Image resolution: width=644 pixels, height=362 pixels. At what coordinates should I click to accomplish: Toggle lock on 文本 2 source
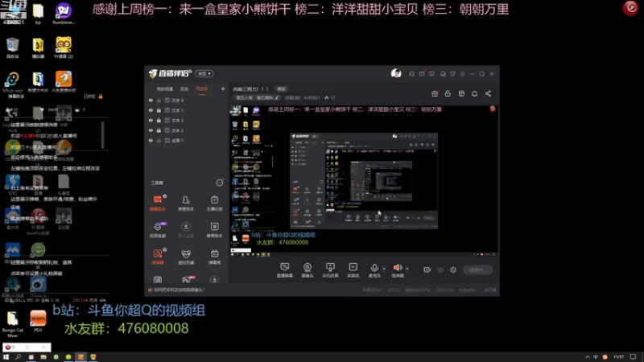(159, 130)
